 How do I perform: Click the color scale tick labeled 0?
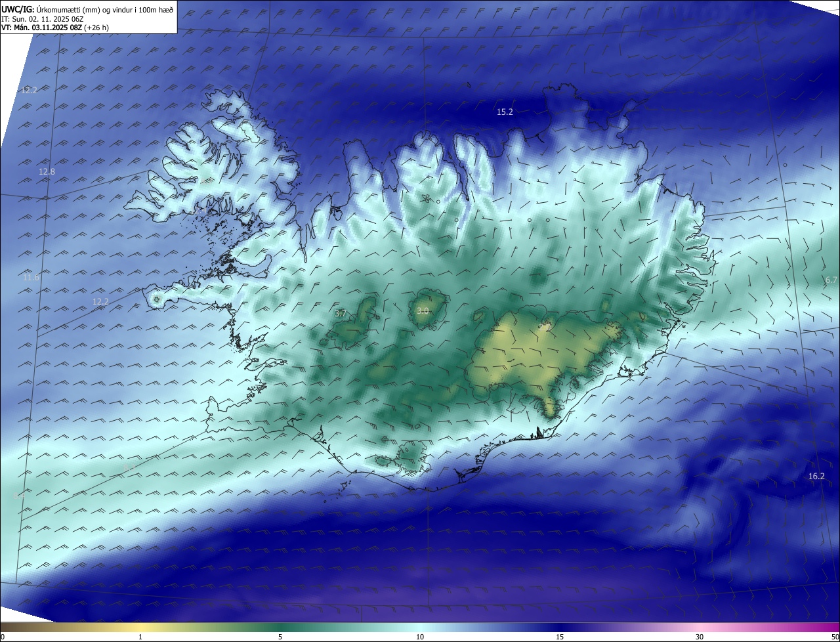(3, 637)
